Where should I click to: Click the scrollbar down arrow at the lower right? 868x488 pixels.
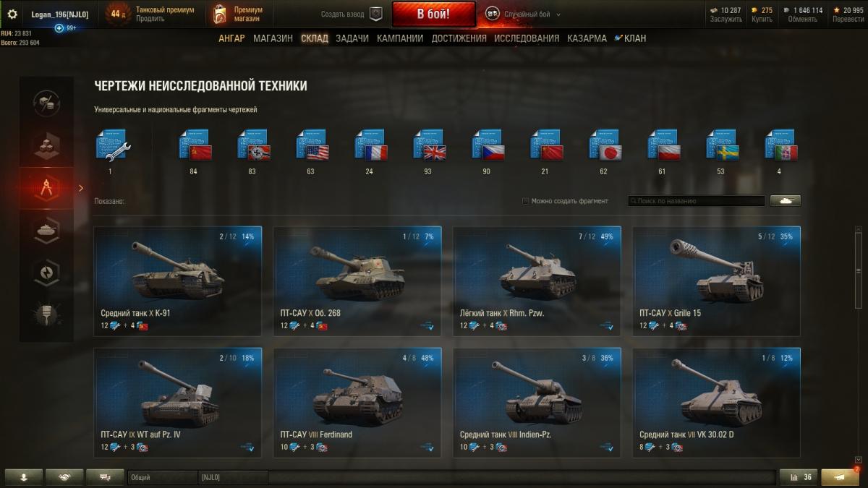(x=859, y=460)
